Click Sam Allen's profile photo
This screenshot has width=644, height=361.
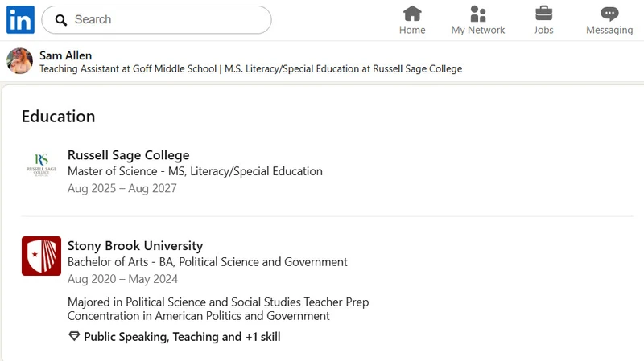coord(19,61)
